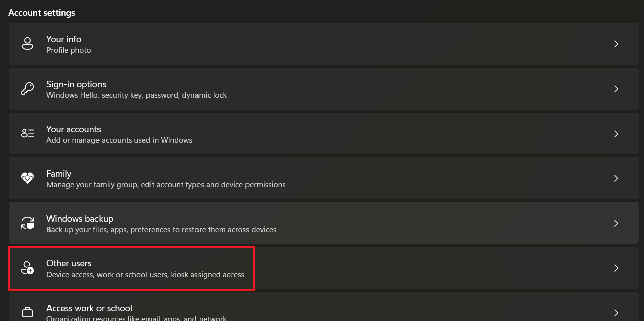
Task: Click the Add or manage accounts description text
Action: point(119,140)
